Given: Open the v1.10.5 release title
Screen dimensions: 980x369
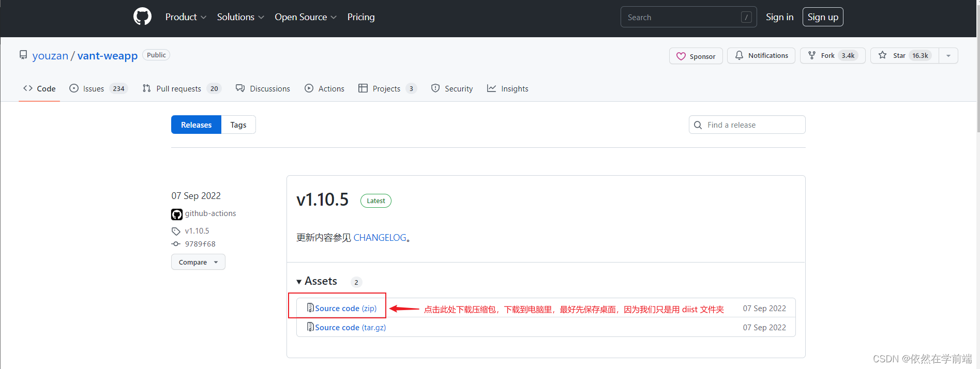Looking at the screenshot, I should [x=322, y=199].
